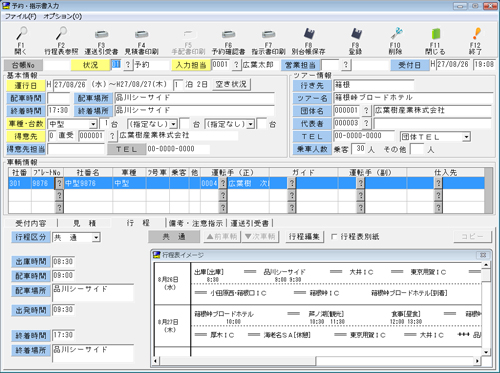
Task: Click F7 指示書印刷 printer icon
Action: coord(268,34)
